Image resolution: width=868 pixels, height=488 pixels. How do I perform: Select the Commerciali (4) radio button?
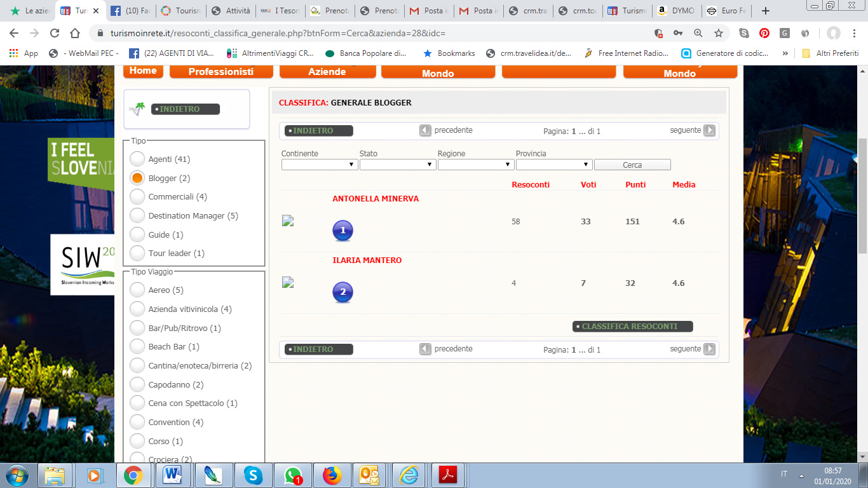tap(137, 196)
